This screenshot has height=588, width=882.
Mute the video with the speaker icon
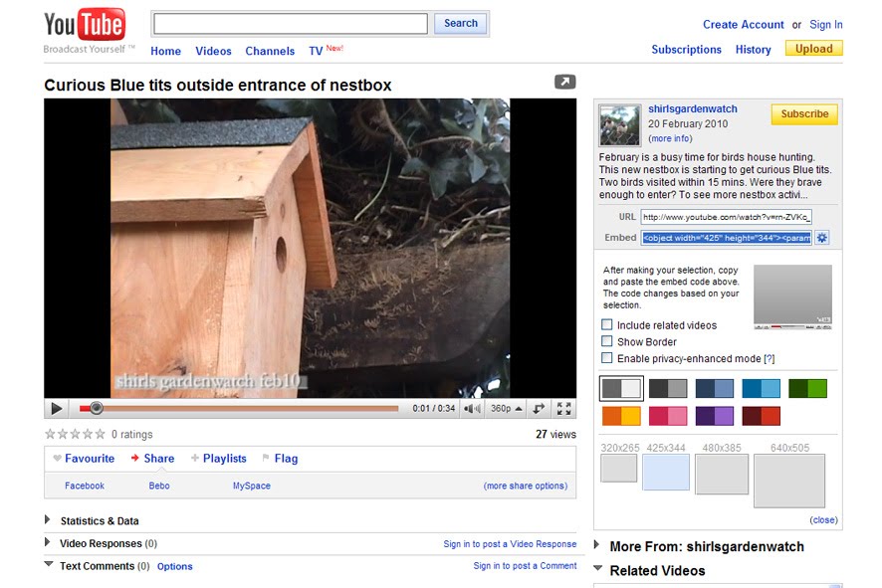tap(472, 409)
